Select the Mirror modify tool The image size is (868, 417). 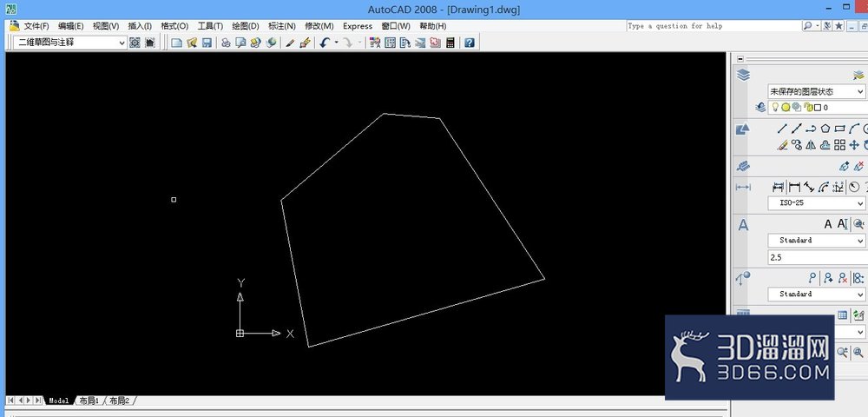[811, 145]
